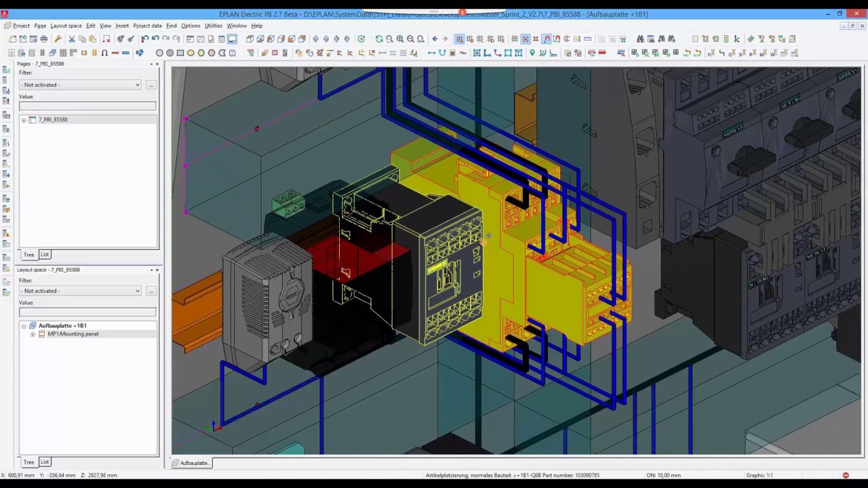868x488 pixels.
Task: Select the Omega special character tool
Action: pyautogui.click(x=104, y=53)
